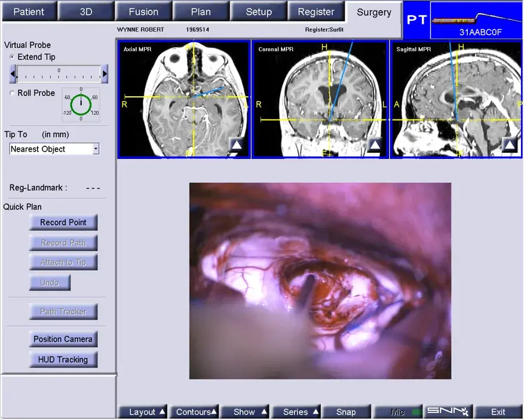
Task: Switch to the Fusion tab
Action: coord(144,12)
